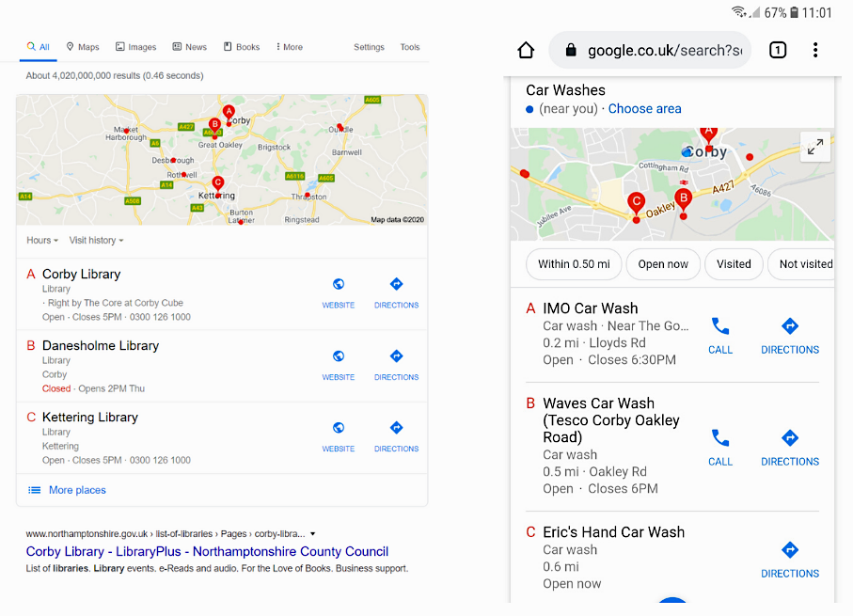Open Corby Library - LibraryPlus result

click(x=207, y=552)
